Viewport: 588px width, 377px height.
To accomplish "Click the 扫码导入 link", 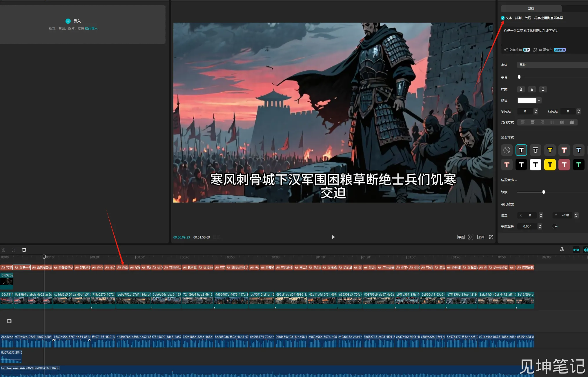I will 91,28.
